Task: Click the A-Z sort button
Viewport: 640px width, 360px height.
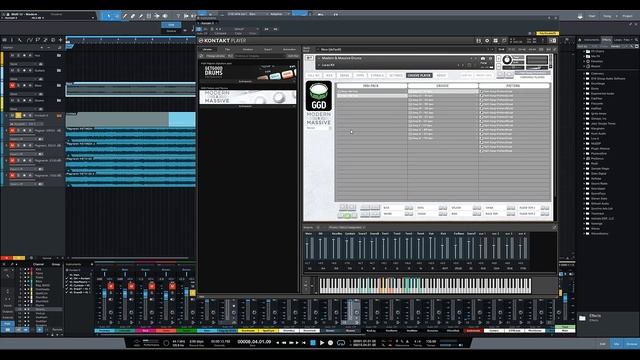Action: pyautogui.click(x=230, y=56)
